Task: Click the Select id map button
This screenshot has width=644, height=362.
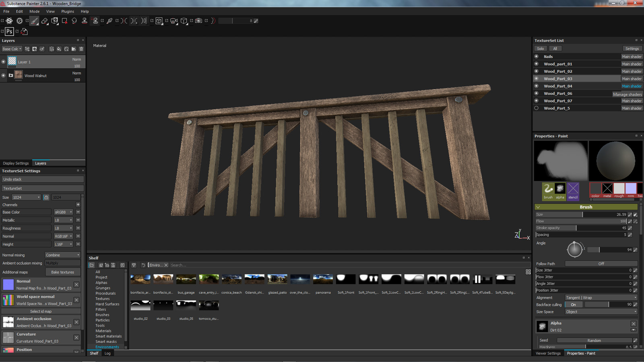Action: [41, 311]
